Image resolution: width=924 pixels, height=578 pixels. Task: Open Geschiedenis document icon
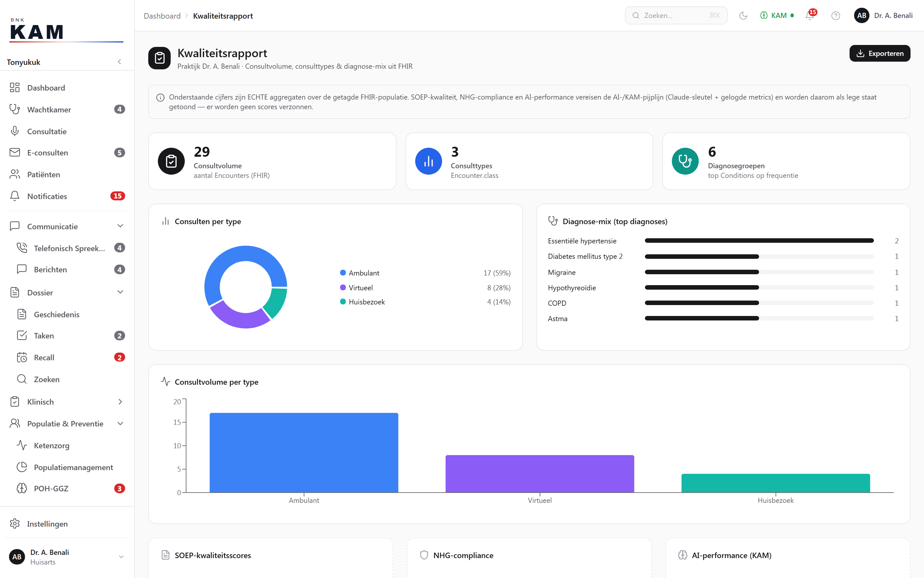point(22,314)
